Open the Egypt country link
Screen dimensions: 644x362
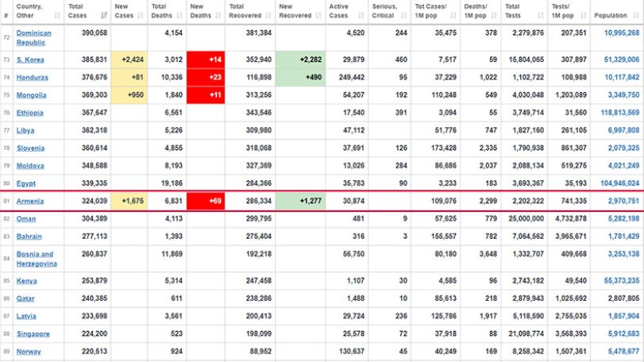pos(26,183)
